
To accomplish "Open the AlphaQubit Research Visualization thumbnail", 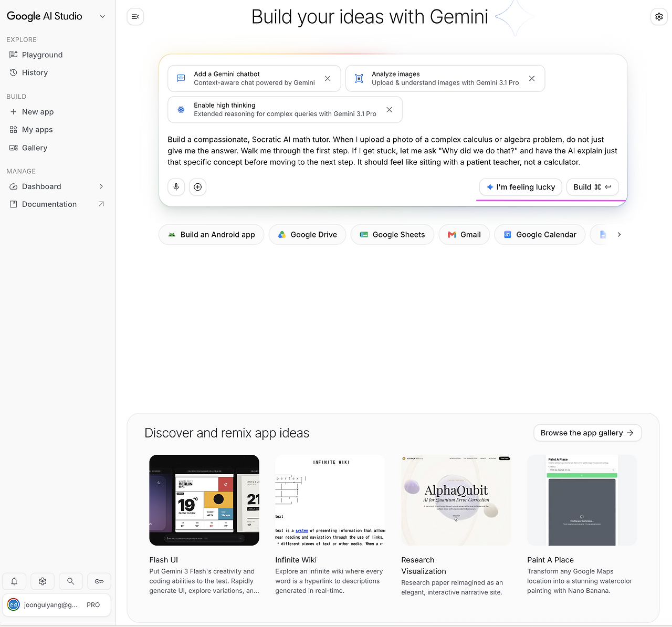I will point(456,500).
